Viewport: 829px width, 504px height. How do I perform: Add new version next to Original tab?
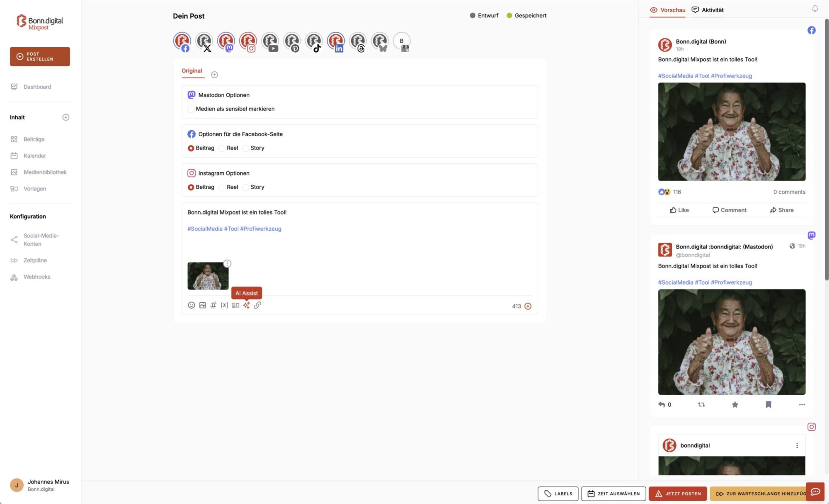[x=214, y=75]
